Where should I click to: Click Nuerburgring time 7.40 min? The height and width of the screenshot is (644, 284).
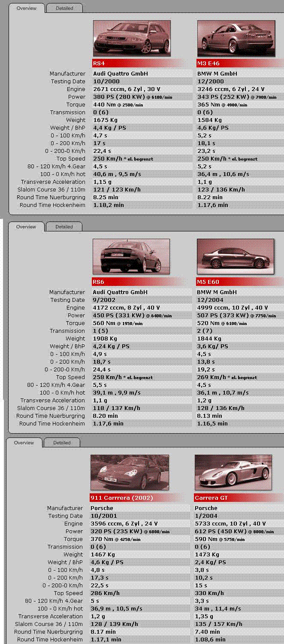click(207, 632)
